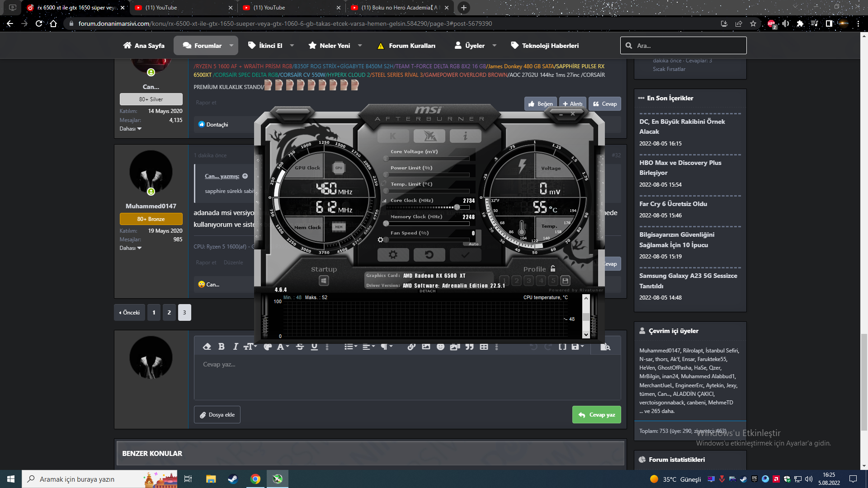Expand the Forumlar dropdown arrow
The height and width of the screenshot is (488, 868).
pyautogui.click(x=231, y=46)
